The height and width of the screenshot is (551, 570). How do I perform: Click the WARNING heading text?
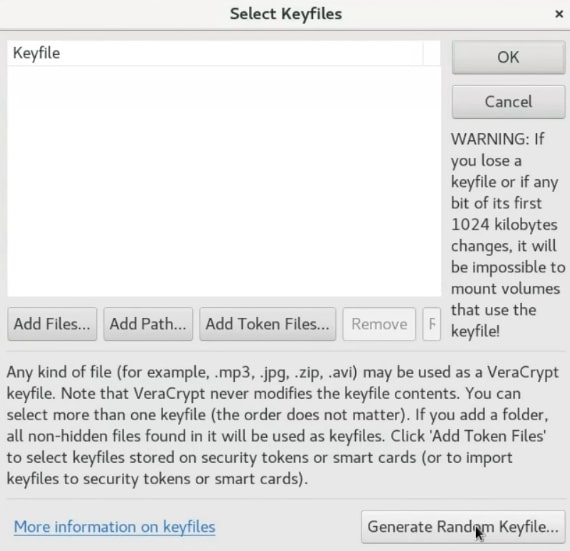(x=490, y=139)
